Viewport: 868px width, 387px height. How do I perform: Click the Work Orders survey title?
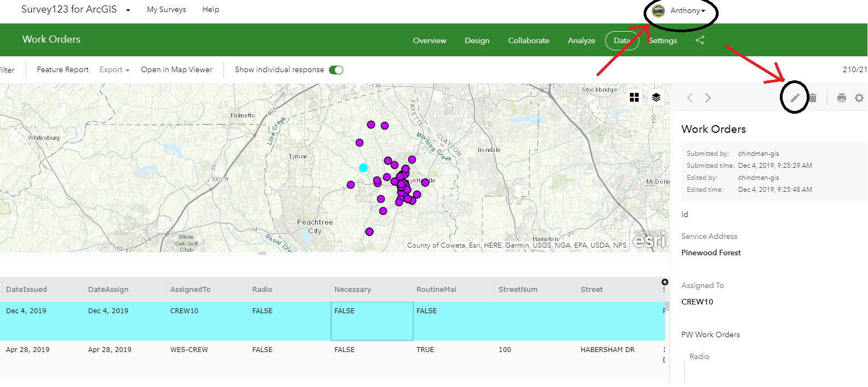click(x=51, y=39)
